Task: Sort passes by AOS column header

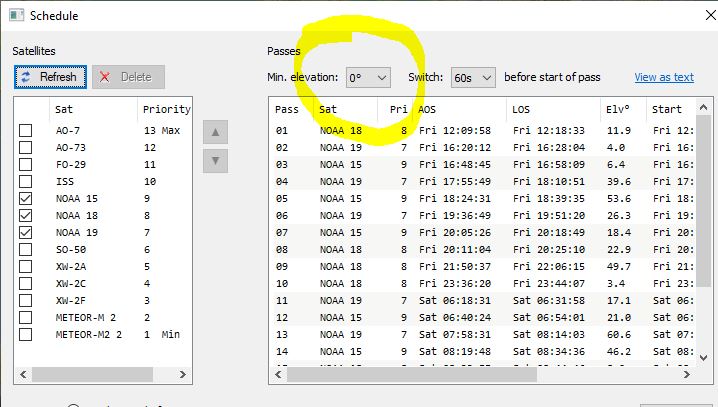Action: [460, 109]
